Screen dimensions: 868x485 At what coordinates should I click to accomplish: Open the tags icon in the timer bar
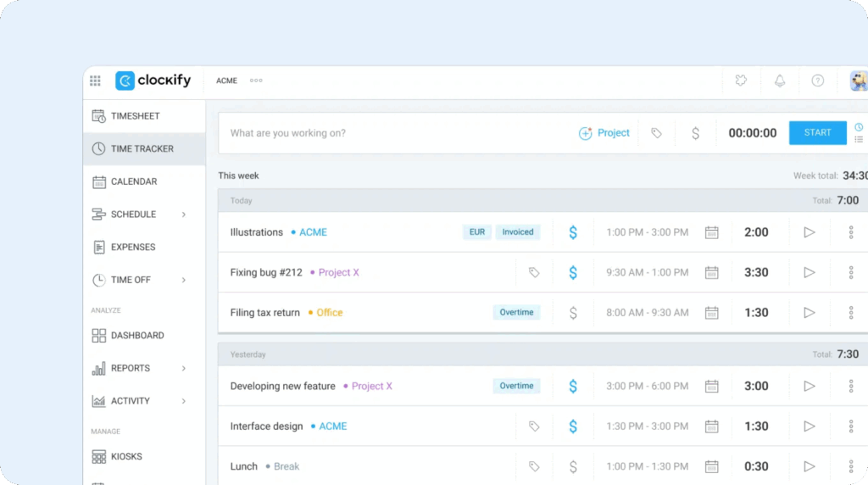(656, 133)
